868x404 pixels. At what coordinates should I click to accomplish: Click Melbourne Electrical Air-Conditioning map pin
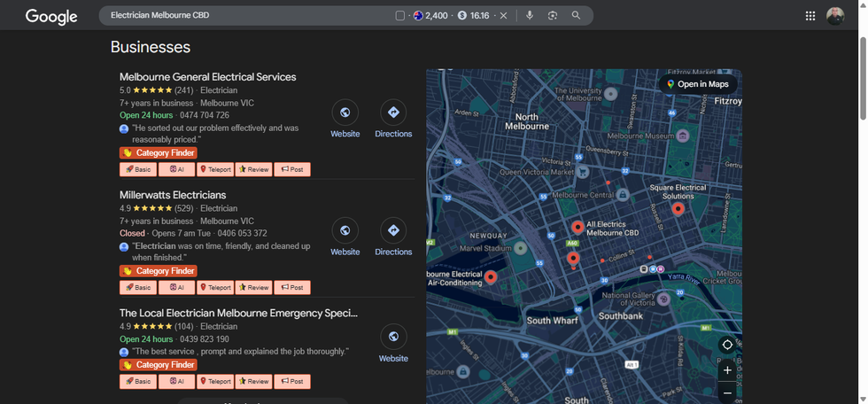[491, 276]
